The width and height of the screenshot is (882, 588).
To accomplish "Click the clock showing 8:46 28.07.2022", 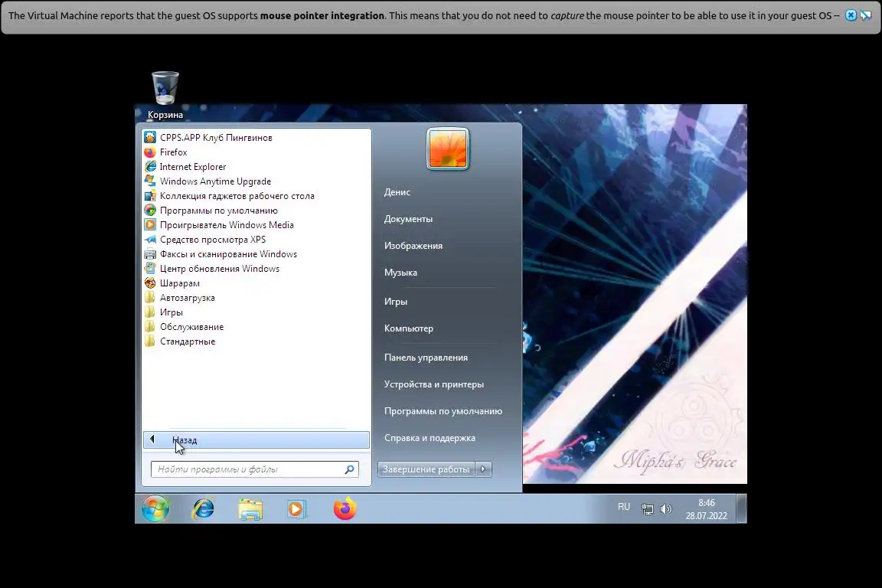I will click(x=707, y=509).
